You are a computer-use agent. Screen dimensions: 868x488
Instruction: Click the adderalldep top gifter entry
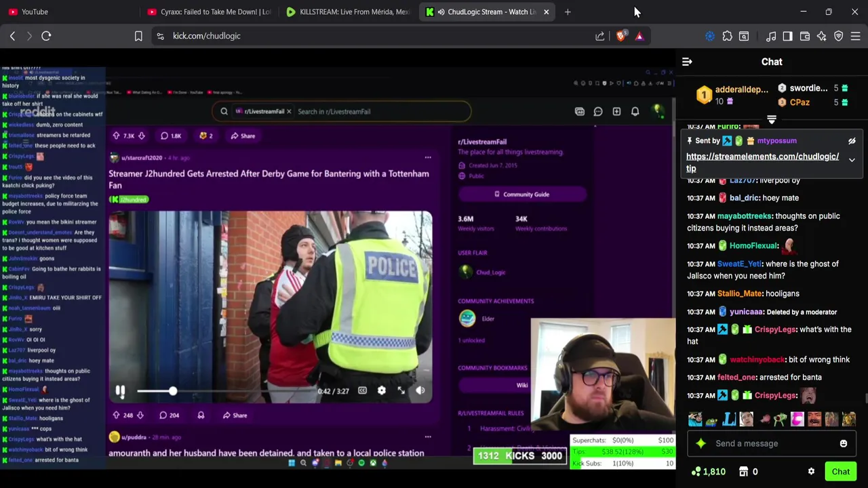734,95
